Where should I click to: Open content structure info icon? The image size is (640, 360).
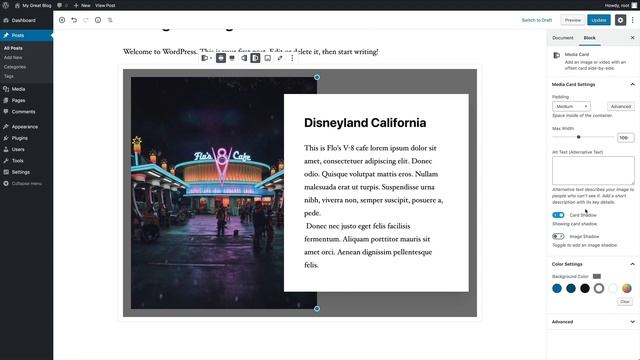tap(98, 20)
